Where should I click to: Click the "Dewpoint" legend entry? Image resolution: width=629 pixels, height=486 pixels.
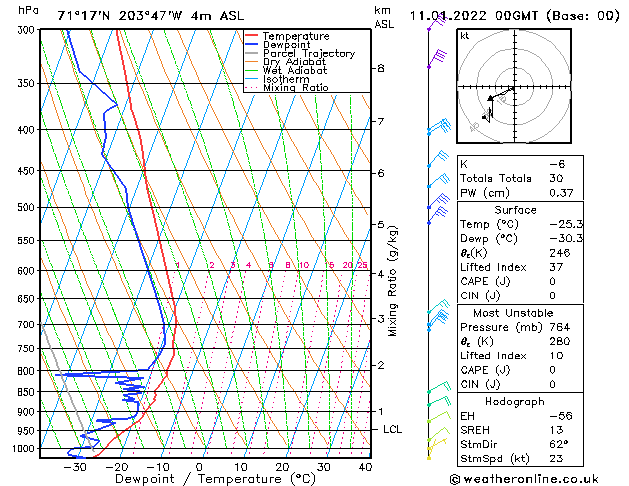pos(286,45)
